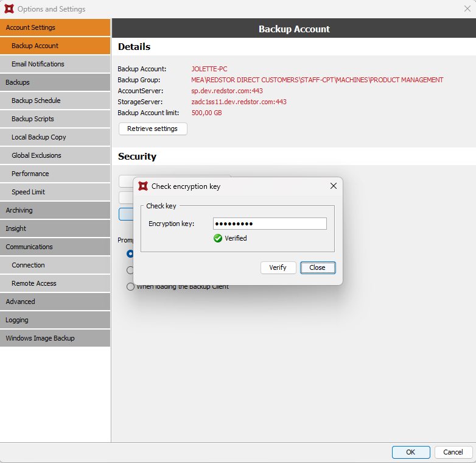Confirm settings with OK button
476x463 pixels.
(411, 452)
